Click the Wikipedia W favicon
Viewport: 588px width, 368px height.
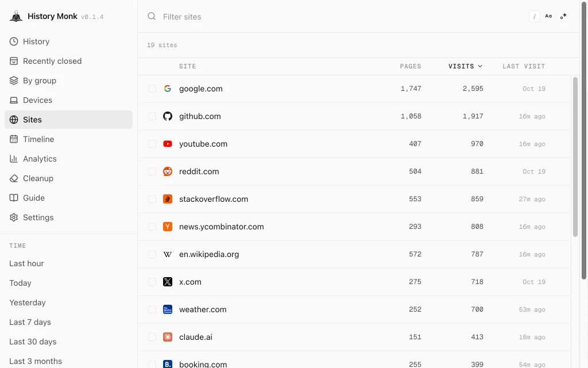coord(168,254)
